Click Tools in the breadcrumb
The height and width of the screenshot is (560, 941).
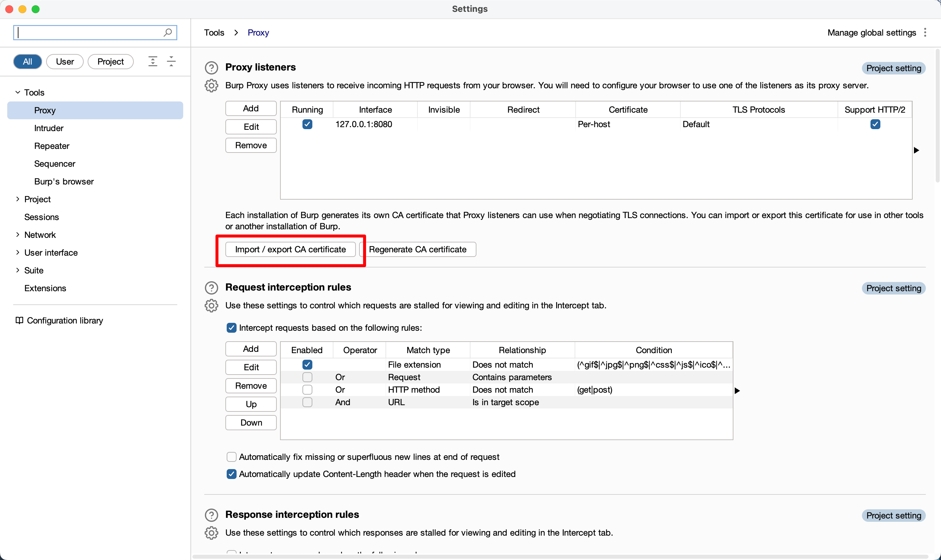[x=214, y=33]
